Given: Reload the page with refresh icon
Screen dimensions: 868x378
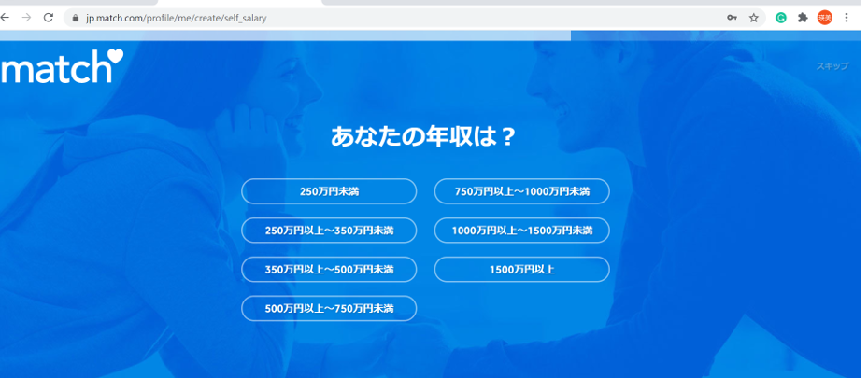Looking at the screenshot, I should coord(49,18).
